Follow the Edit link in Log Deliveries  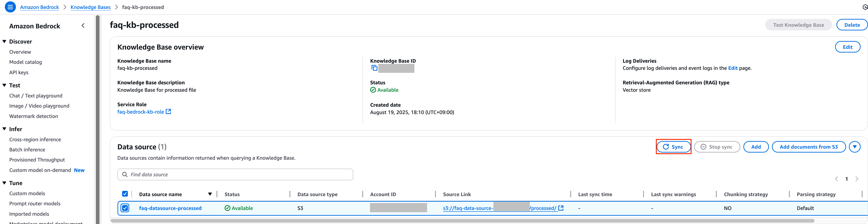[x=733, y=68]
